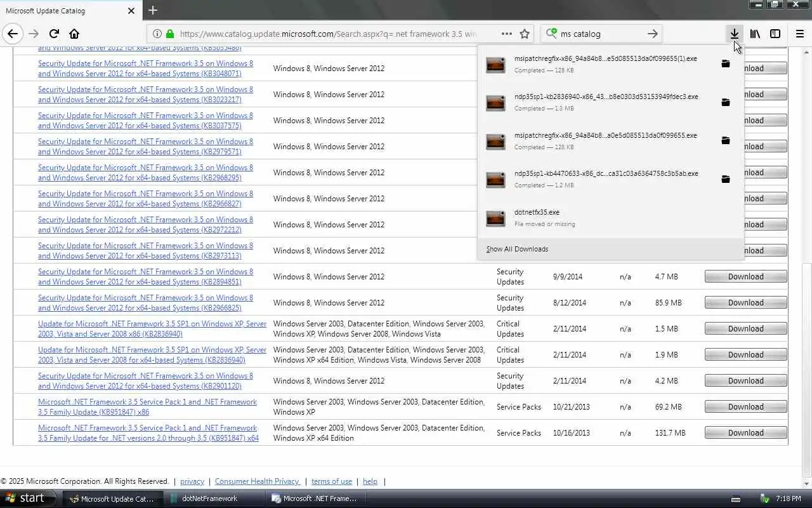Open KB2968295 security update link
Screen dimensions: 812x508
point(145,173)
